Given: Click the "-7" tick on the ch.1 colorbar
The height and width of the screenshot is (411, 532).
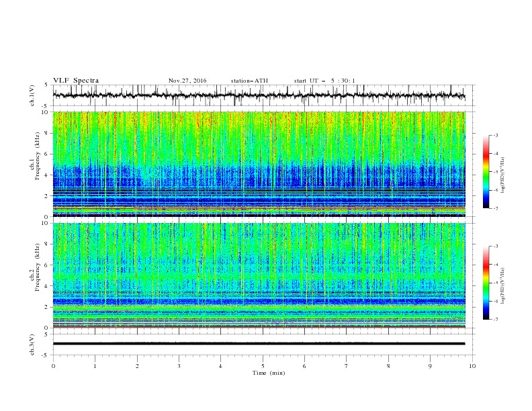Looking at the screenshot, I should pyautogui.click(x=496, y=208).
